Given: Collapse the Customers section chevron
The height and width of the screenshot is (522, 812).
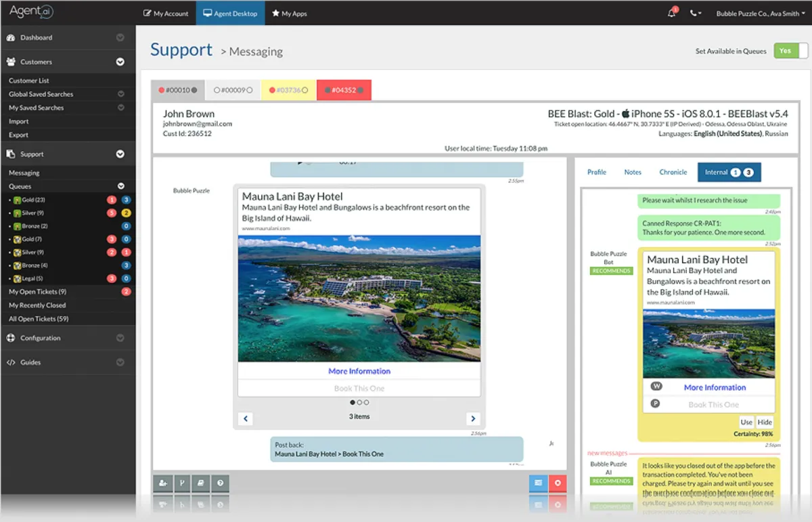Looking at the screenshot, I should 120,62.
